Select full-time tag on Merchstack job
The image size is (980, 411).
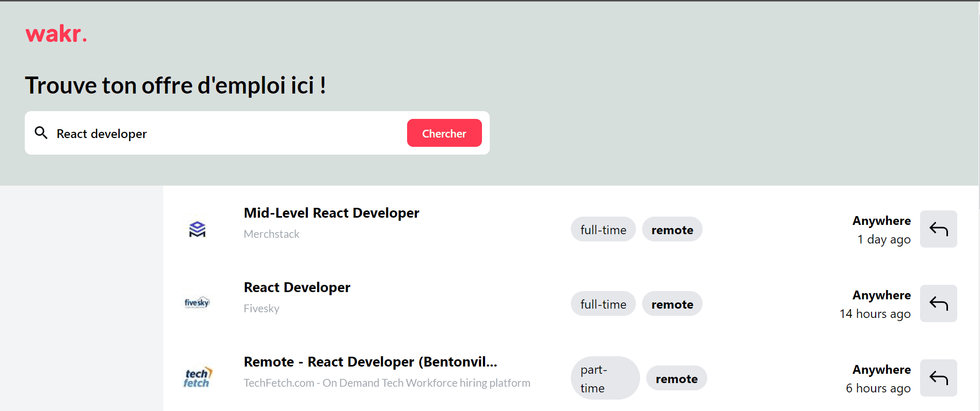click(x=603, y=230)
